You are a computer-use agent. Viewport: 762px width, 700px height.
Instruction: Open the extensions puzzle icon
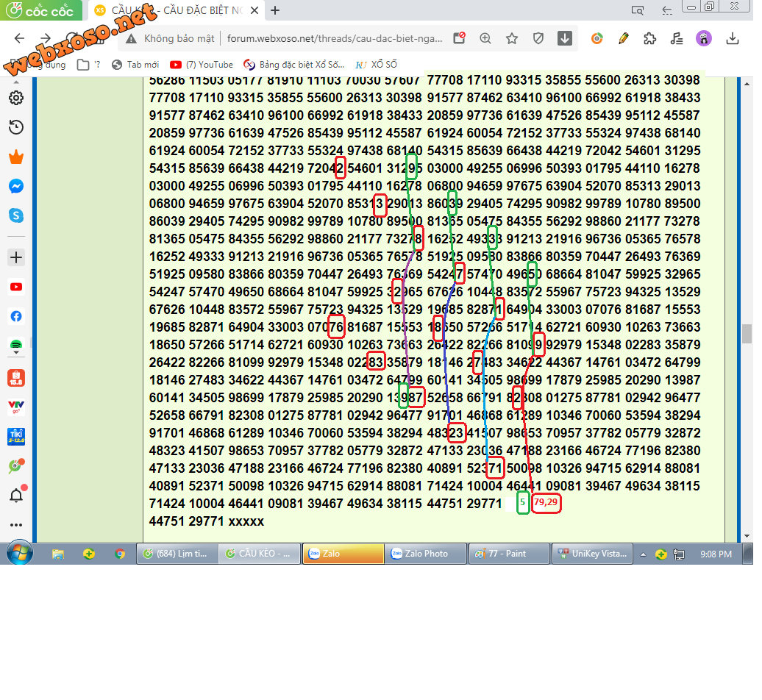(649, 39)
